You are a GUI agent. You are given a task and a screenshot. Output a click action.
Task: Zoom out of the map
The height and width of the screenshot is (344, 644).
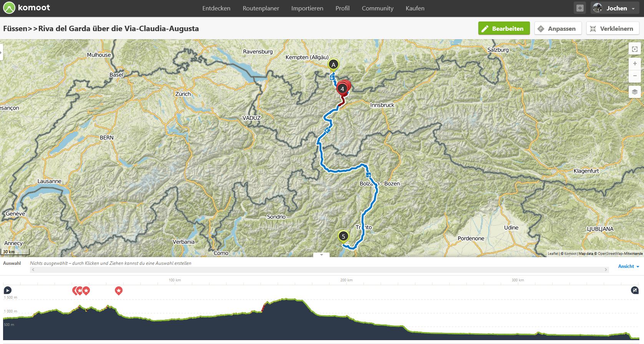pos(634,76)
